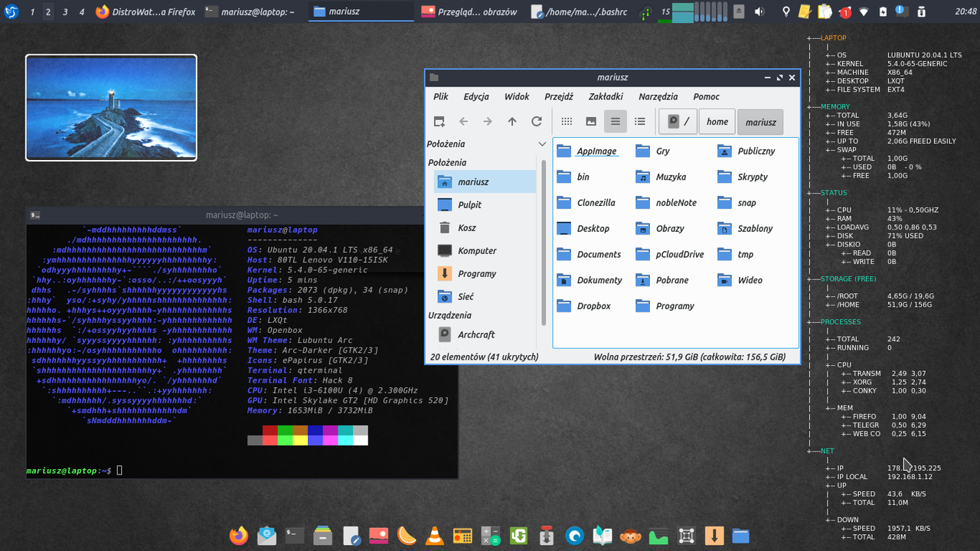980x551 pixels.
Task: Go forward in file manager history
Action: pyautogui.click(x=488, y=122)
